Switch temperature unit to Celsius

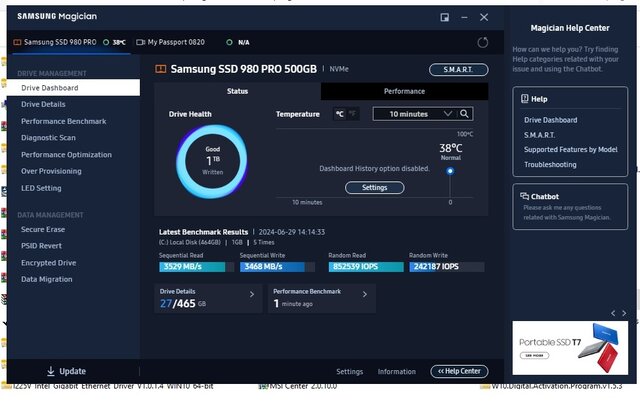click(340, 114)
